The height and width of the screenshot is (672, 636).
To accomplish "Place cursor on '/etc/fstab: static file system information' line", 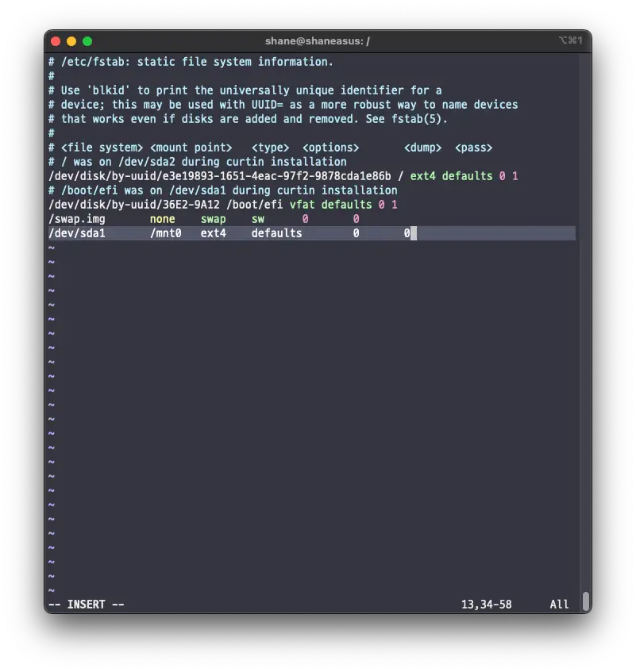I will (191, 62).
